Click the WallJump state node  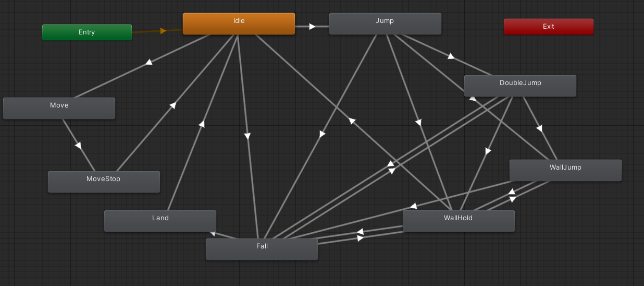click(565, 170)
